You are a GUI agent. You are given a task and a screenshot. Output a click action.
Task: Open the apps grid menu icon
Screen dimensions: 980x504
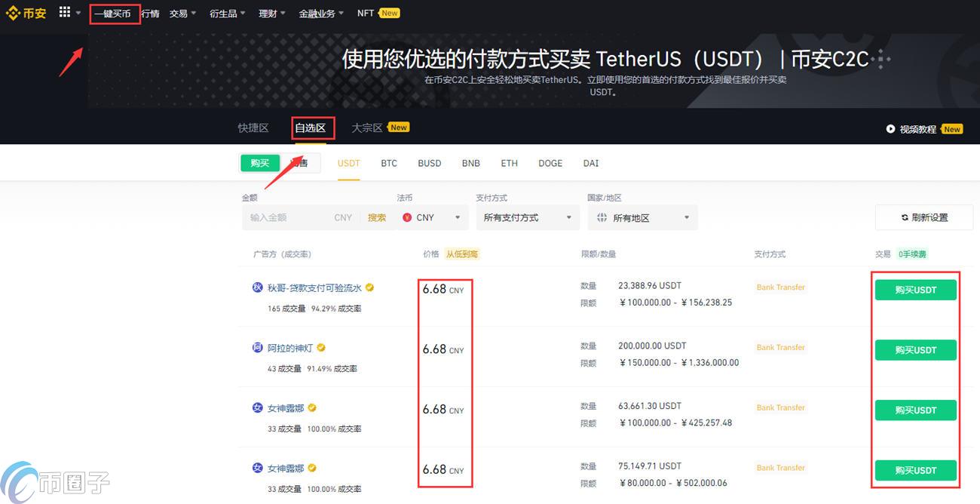point(65,13)
